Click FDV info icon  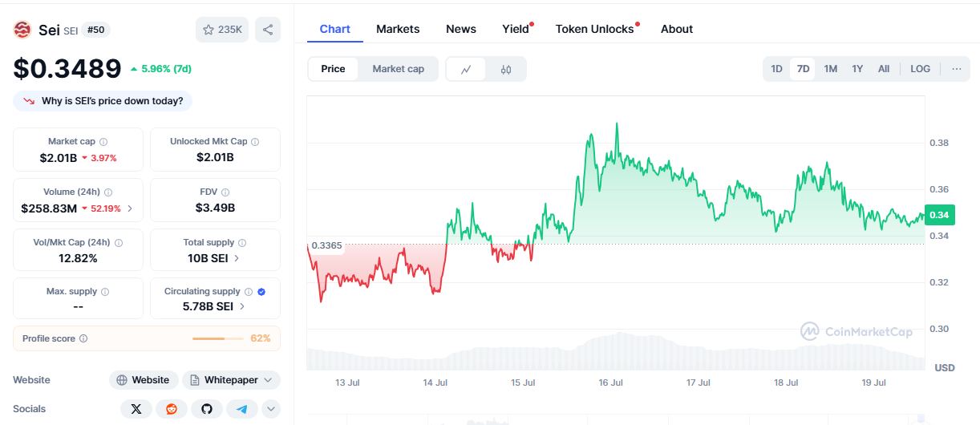(x=225, y=192)
